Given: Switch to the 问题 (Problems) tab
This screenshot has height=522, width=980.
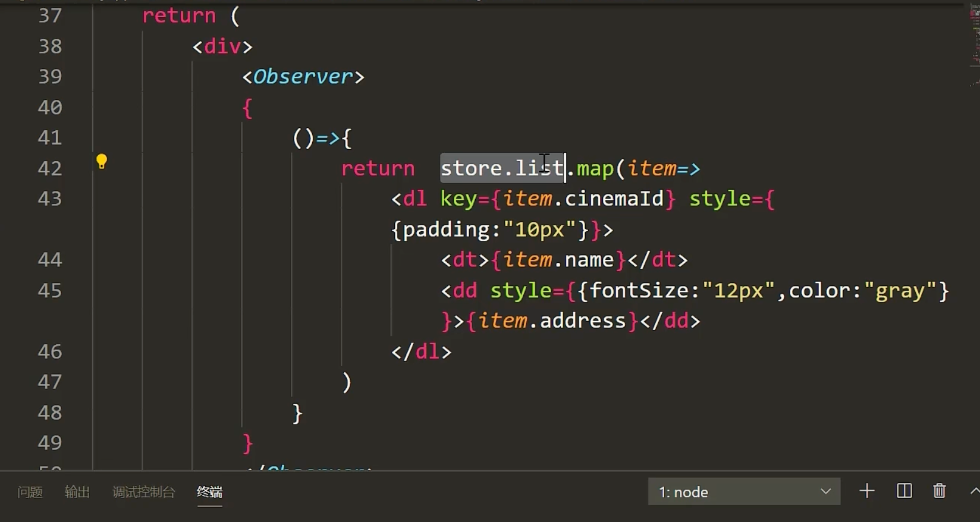Looking at the screenshot, I should (30, 492).
